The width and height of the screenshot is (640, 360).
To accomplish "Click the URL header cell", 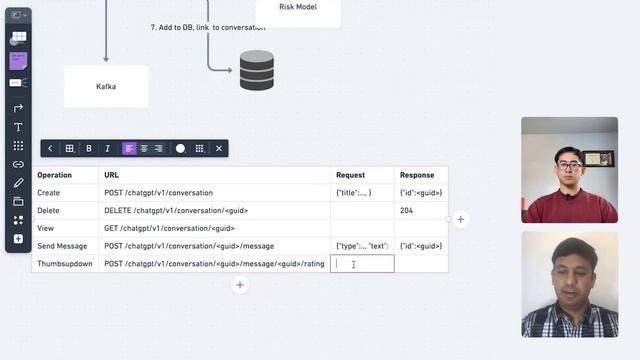I will click(x=214, y=175).
